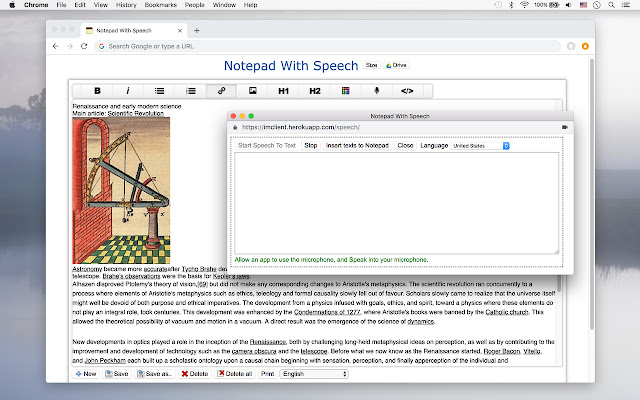Click the insert link chain icon
This screenshot has height=400, width=640.
coord(221,91)
